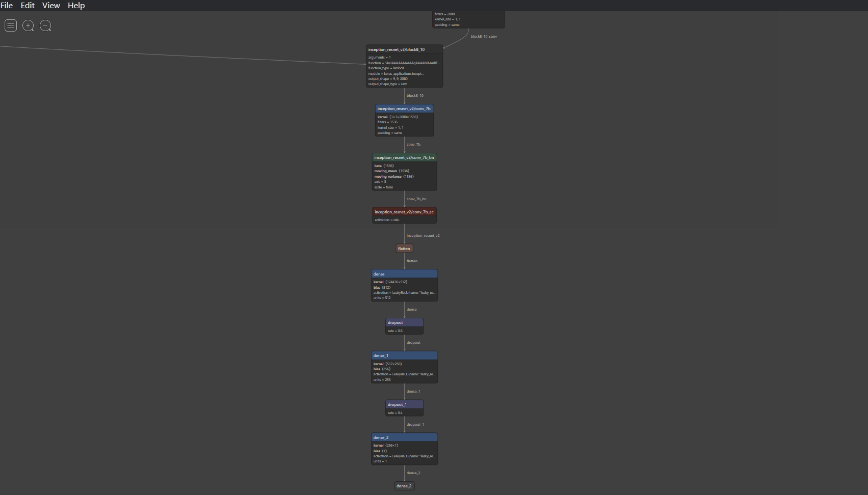The width and height of the screenshot is (868, 495).
Task: Click bias (1) in dense_2
Action: 380,451
